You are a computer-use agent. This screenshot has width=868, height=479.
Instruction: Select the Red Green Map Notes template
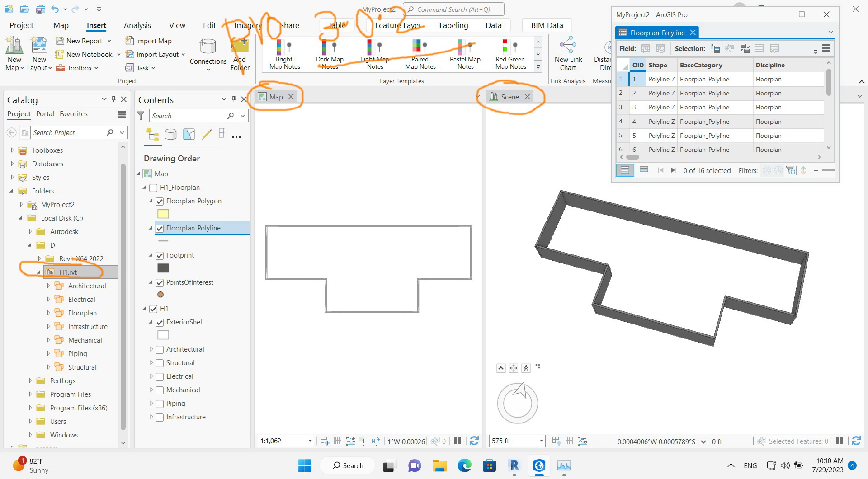tap(510, 53)
